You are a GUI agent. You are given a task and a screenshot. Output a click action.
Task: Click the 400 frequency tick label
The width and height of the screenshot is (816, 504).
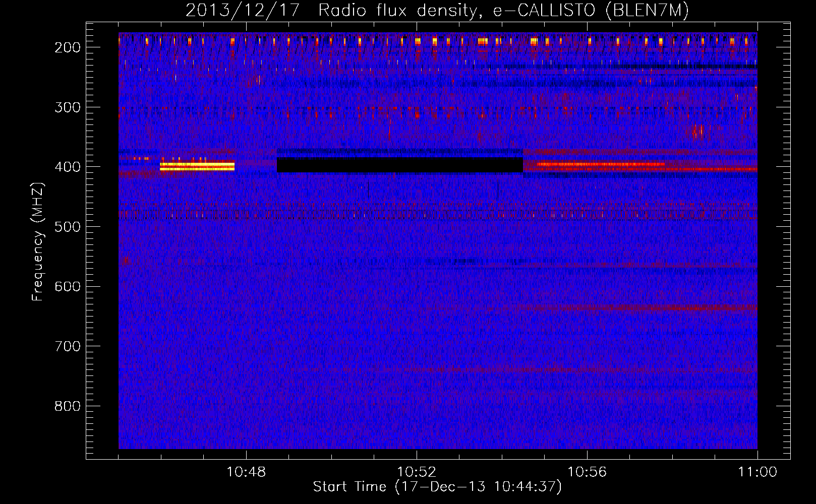[67, 167]
